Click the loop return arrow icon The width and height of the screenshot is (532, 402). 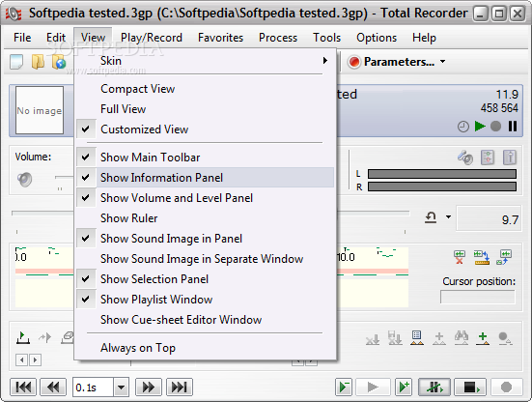click(431, 217)
